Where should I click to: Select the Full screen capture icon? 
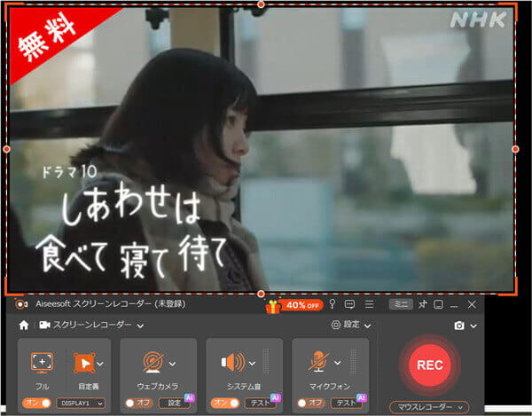(x=42, y=363)
